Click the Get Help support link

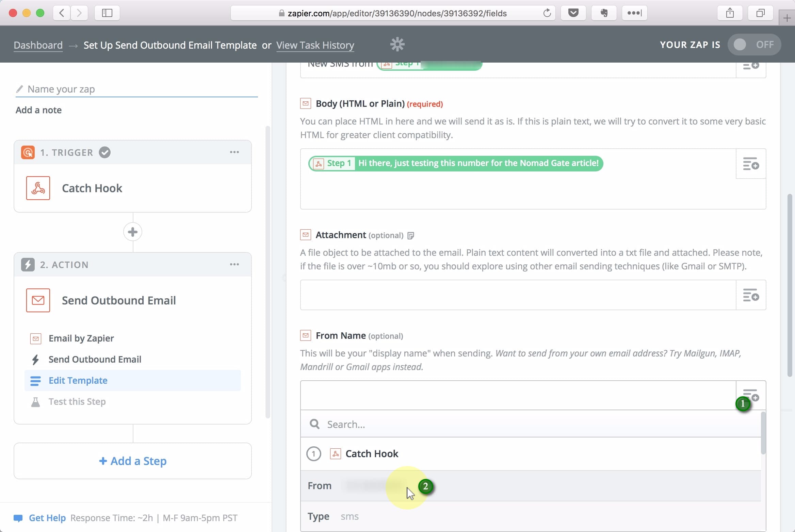47,518
